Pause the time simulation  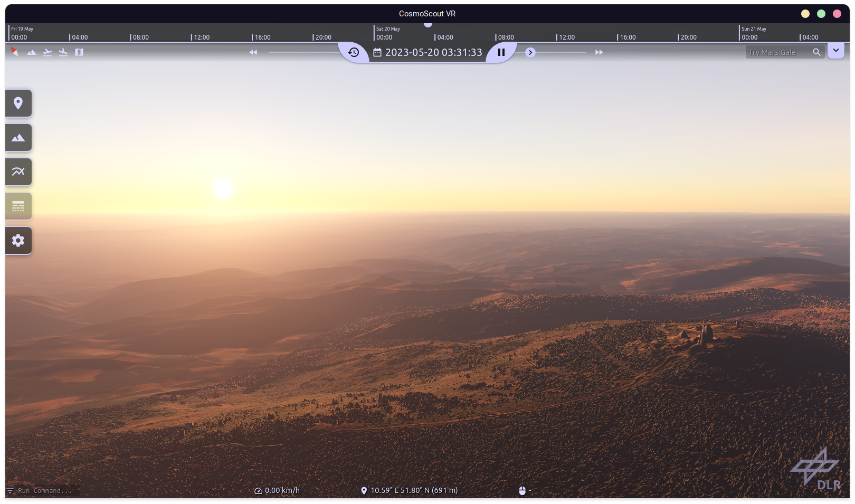(501, 52)
